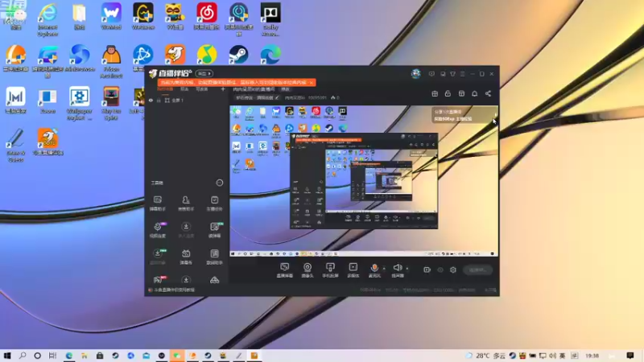Open Dolby desktop shortcut
Viewport: 644px width, 362px height.
point(270,19)
